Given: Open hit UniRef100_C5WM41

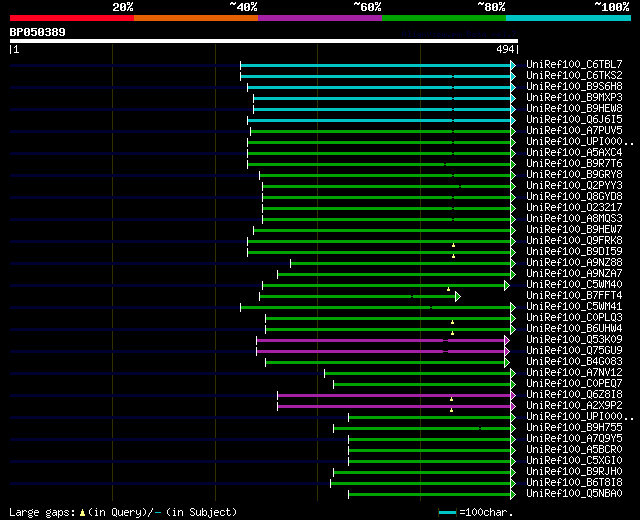Looking at the screenshot, I should [574, 307].
